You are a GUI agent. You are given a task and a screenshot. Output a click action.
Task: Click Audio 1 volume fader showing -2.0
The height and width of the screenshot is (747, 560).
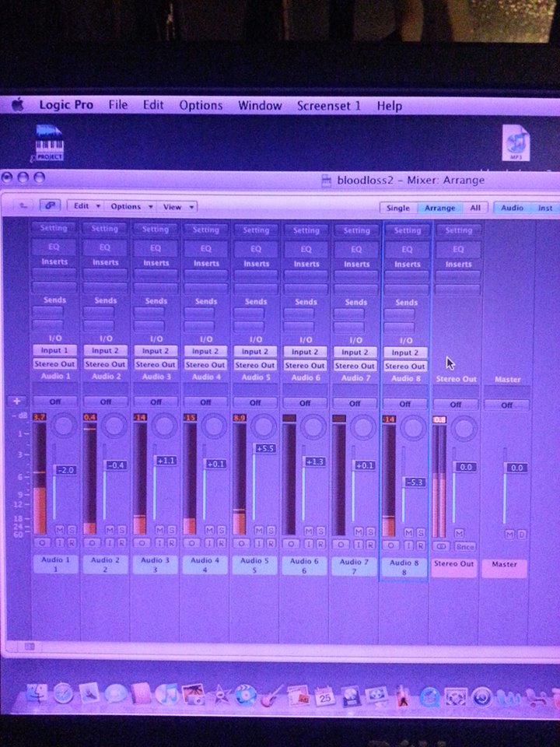(x=65, y=470)
